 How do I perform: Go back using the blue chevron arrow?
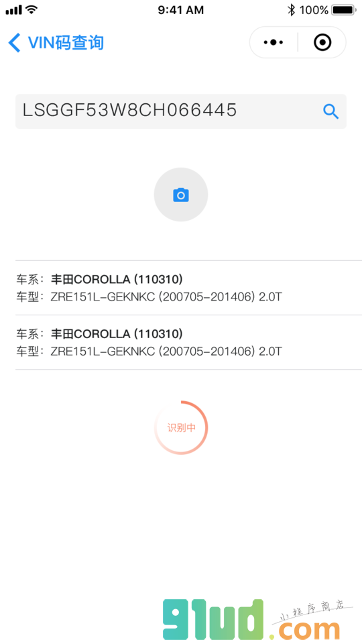tap(14, 43)
